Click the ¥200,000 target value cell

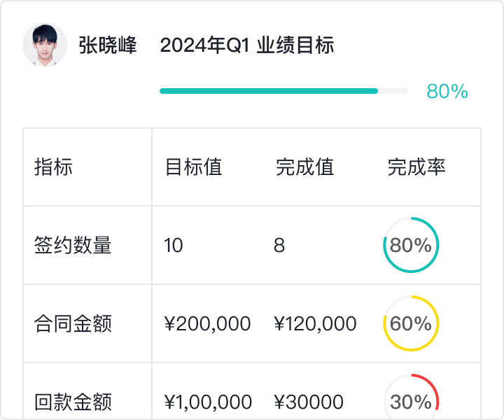coord(207,324)
